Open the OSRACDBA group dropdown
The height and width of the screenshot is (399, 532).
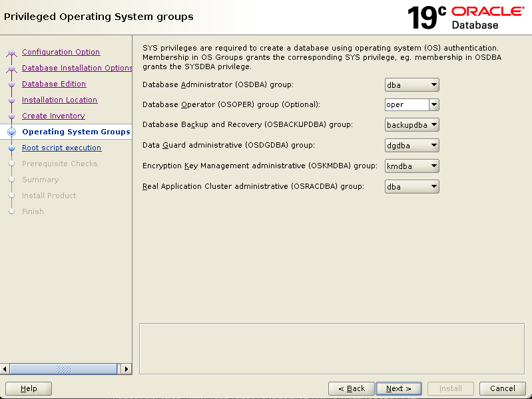(x=412, y=186)
